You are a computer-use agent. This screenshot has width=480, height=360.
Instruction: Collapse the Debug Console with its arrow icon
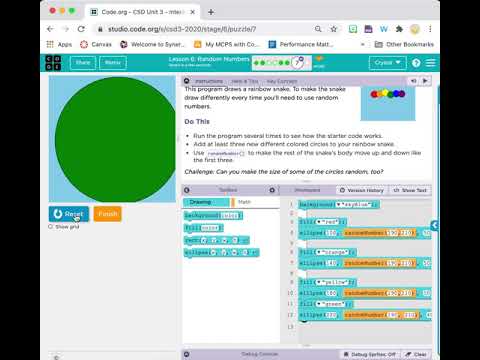click(x=187, y=354)
